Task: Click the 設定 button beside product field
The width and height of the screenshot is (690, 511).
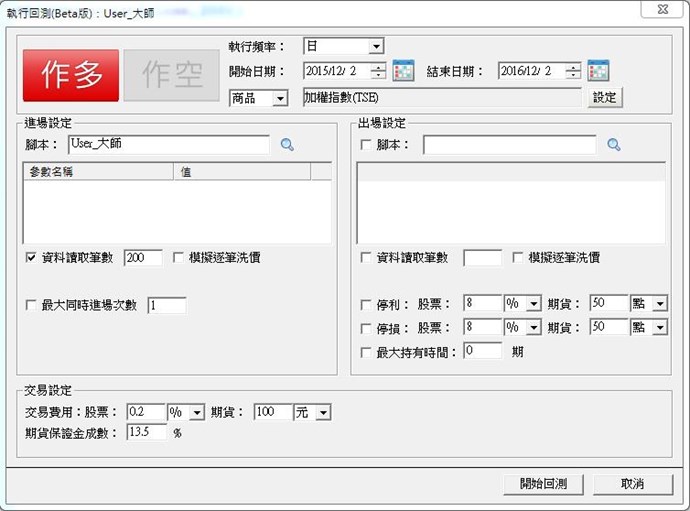Action: (x=605, y=98)
